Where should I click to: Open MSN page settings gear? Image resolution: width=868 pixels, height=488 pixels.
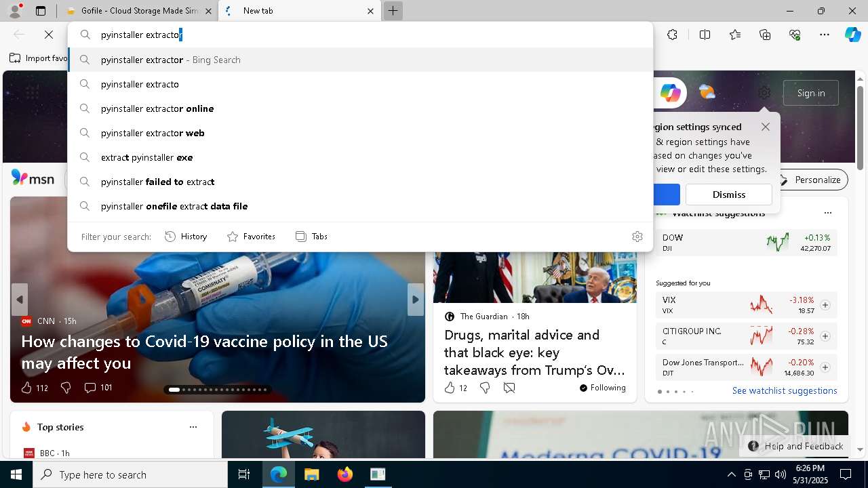(x=764, y=93)
